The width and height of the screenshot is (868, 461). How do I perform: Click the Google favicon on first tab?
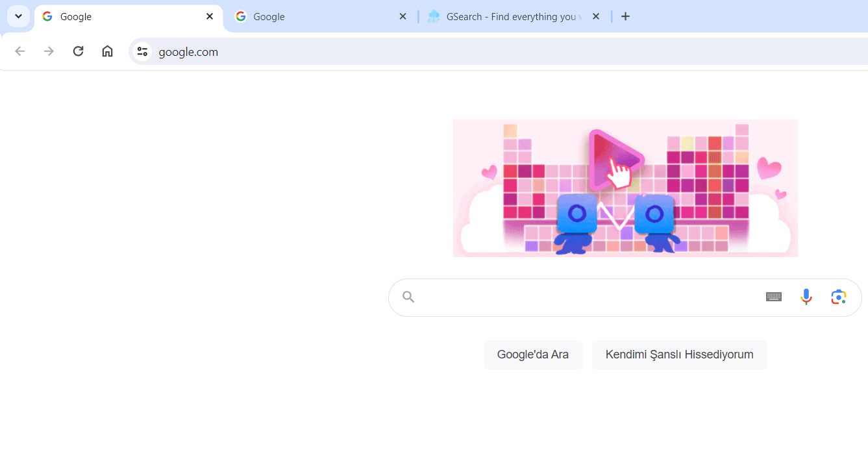click(x=47, y=16)
